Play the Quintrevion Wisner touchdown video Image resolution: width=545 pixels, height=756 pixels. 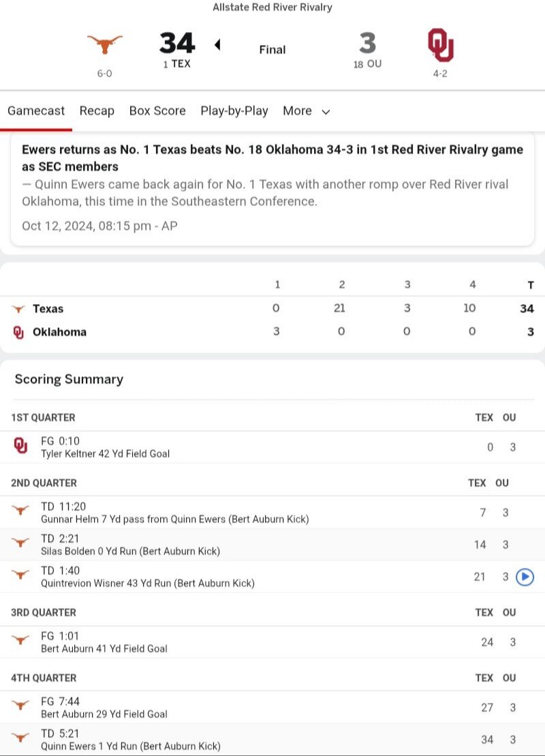click(525, 577)
